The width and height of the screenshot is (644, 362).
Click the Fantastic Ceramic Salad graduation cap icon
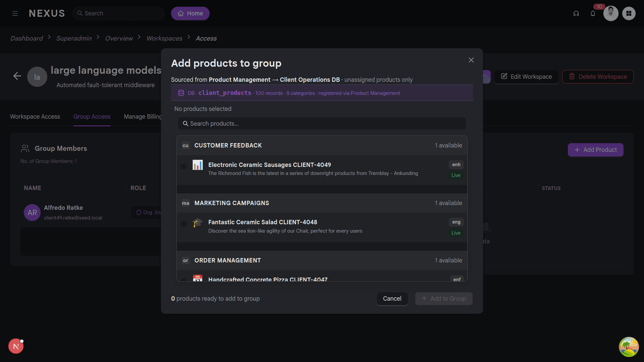(x=198, y=223)
